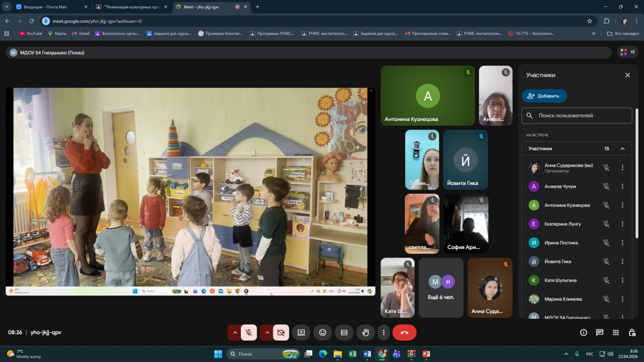Screen dimensions: 644x362
Task: Switch to the Входящие - Почта Mail tab
Action: coord(45,7)
